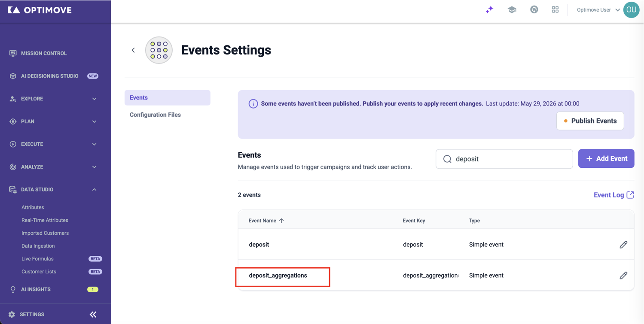Open Real-Time Attributes
The height and width of the screenshot is (324, 644).
45,220
